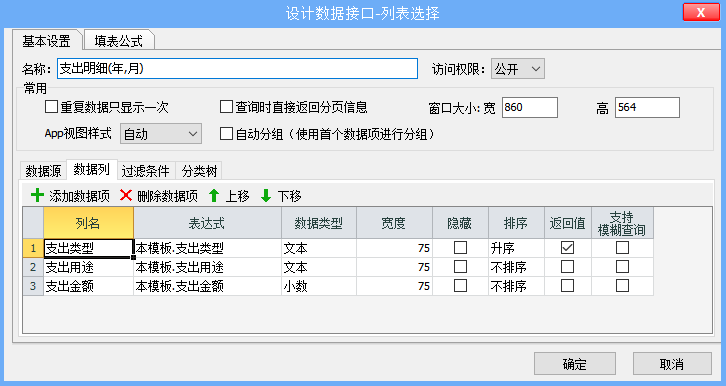Click the 排序 column header
The height and width of the screenshot is (386, 726).
point(516,223)
